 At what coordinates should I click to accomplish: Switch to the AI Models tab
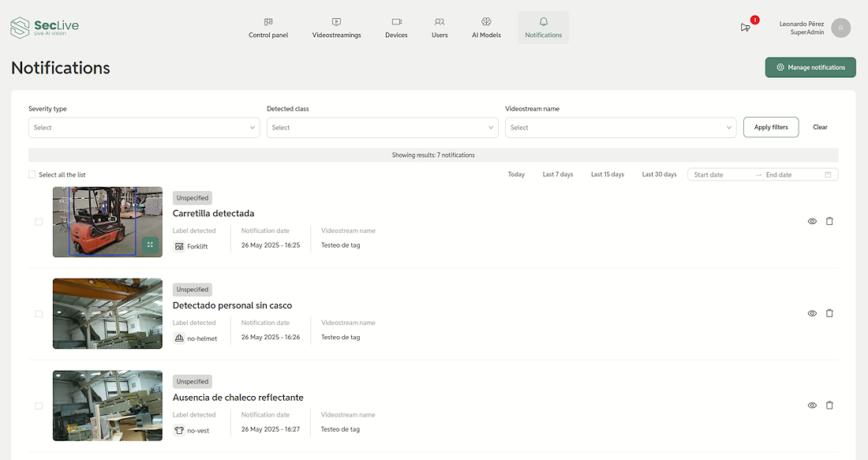coord(486,28)
